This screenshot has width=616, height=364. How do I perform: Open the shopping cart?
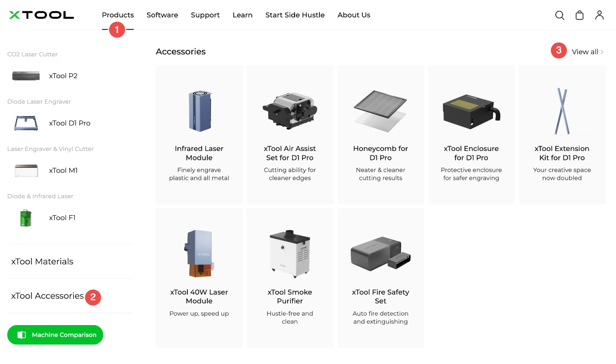pyautogui.click(x=579, y=15)
